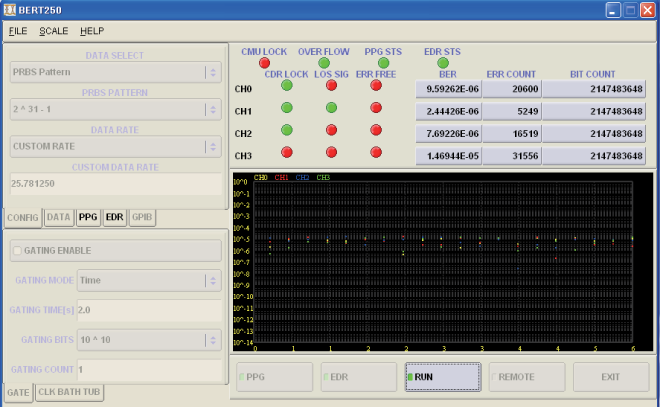The height and width of the screenshot is (407, 660).
Task: Toggle the RUN button
Action: pos(443,377)
